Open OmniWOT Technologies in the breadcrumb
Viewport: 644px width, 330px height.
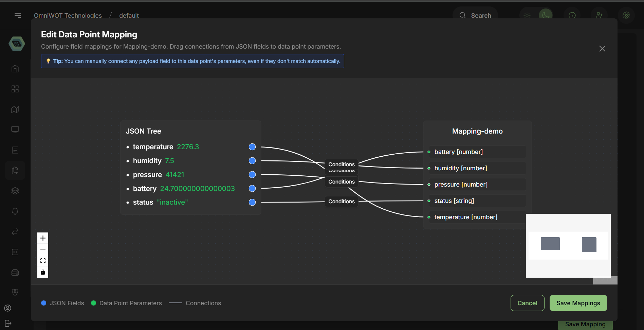(68, 15)
